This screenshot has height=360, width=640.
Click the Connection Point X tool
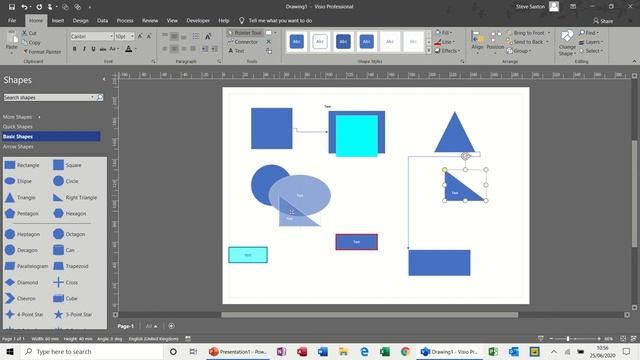(x=269, y=42)
